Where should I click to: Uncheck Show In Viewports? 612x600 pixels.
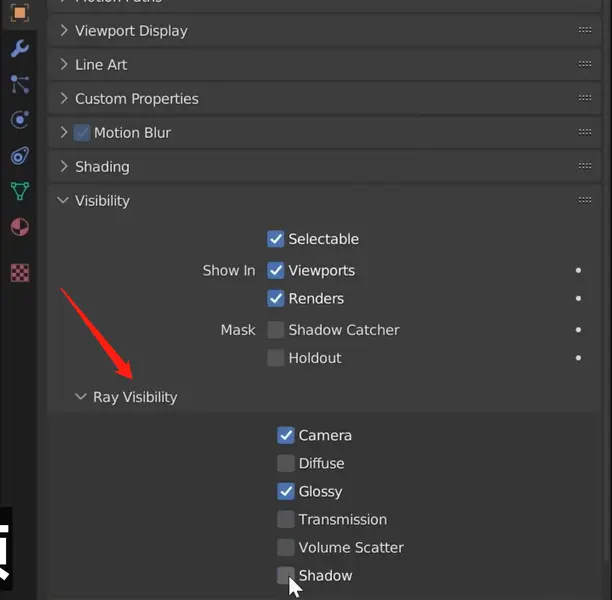point(276,270)
